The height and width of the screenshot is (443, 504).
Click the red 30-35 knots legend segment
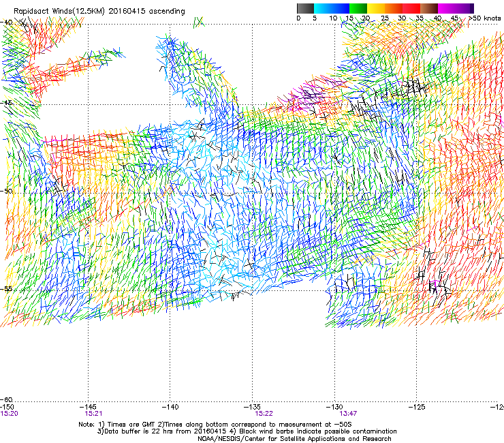(411, 8)
